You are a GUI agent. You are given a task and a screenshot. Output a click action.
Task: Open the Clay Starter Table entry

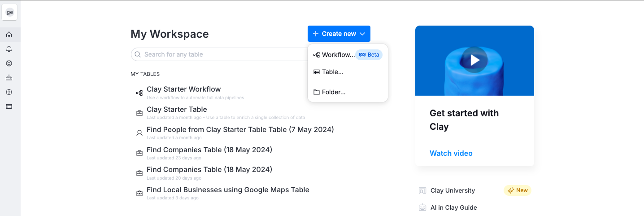[x=177, y=110]
